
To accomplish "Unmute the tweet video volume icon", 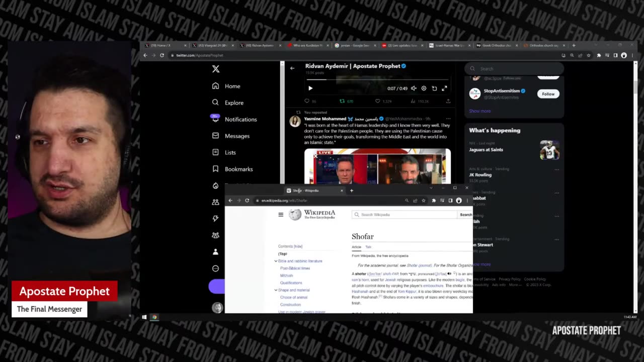I will [414, 88].
